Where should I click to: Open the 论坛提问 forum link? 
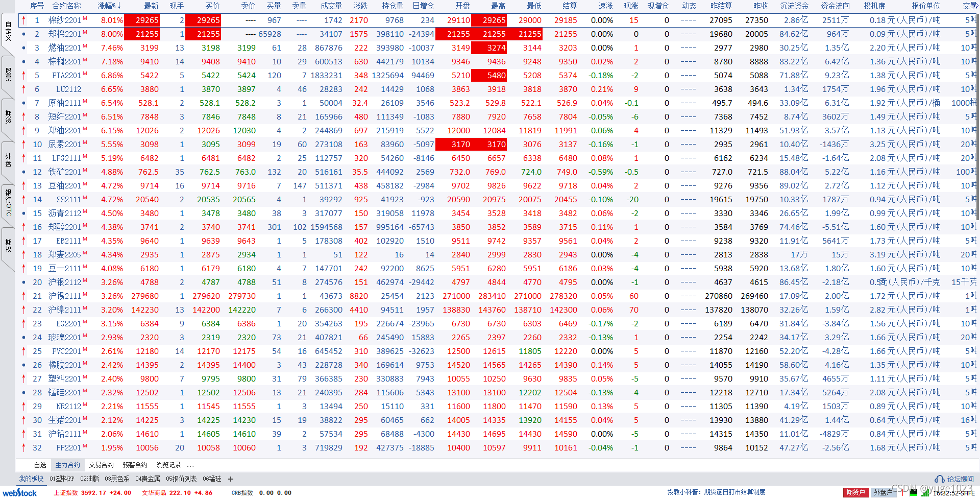[x=961, y=479]
